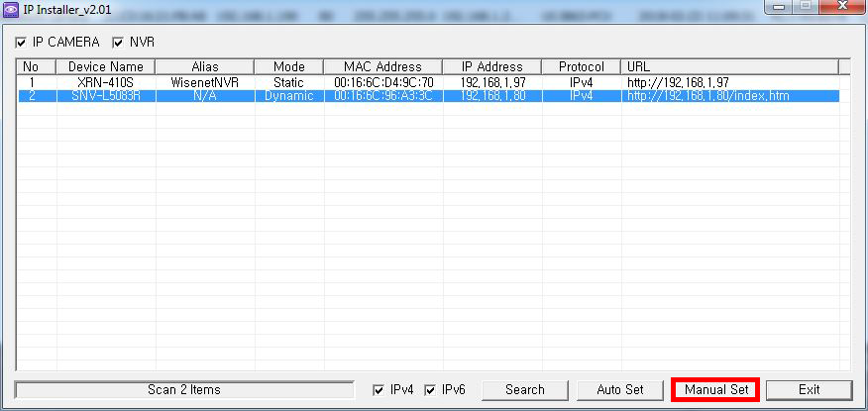Click the IPv4 protocol cell of SNV-L5083R
The height and width of the screenshot is (411, 868).
click(582, 96)
